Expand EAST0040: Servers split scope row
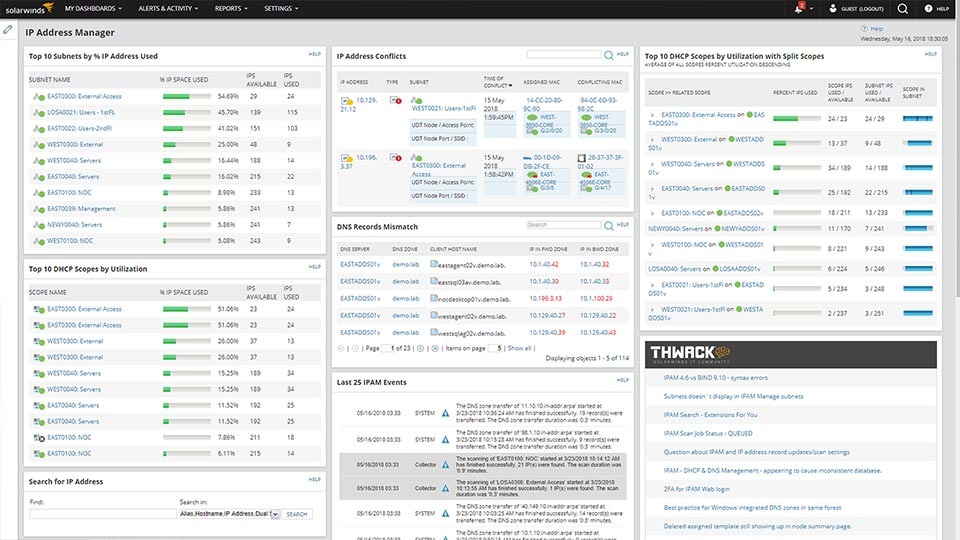 tap(652, 189)
